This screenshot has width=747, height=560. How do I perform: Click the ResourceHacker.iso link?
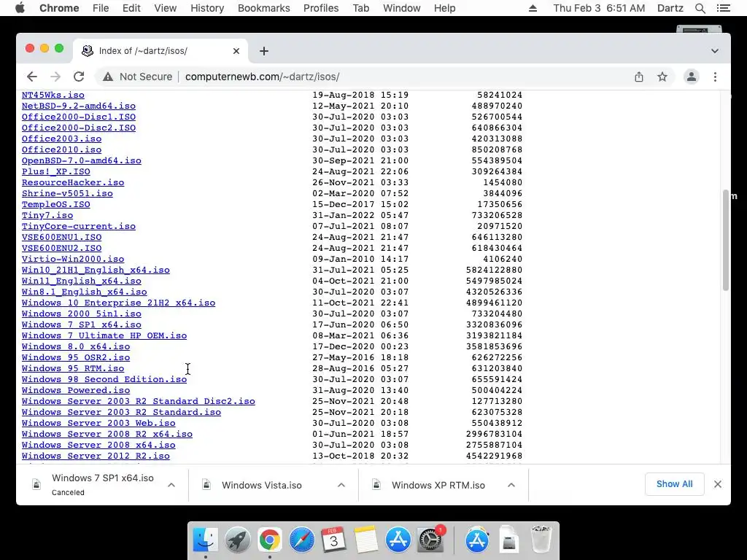[73, 182]
